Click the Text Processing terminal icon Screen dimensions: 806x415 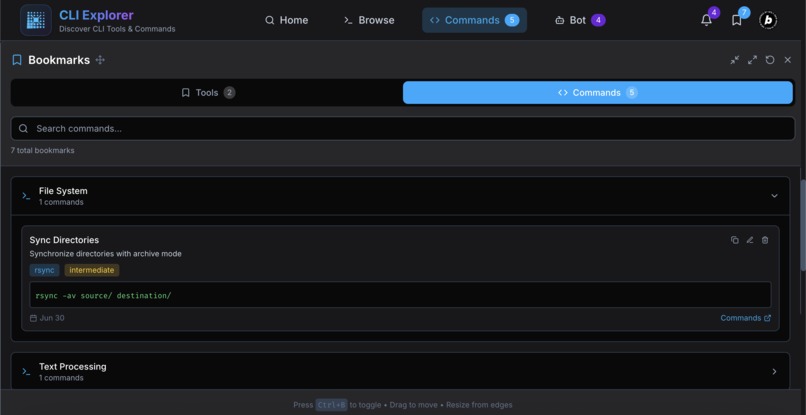pyautogui.click(x=26, y=372)
